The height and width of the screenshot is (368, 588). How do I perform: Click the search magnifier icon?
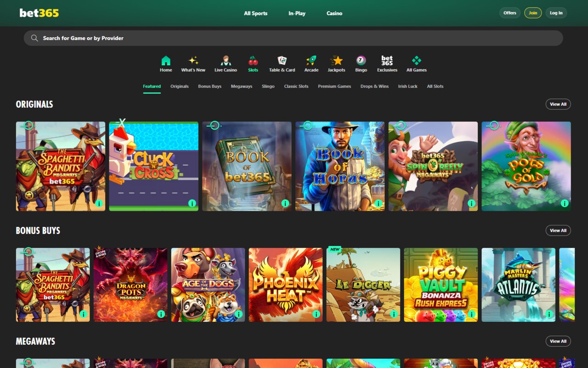pyautogui.click(x=34, y=38)
